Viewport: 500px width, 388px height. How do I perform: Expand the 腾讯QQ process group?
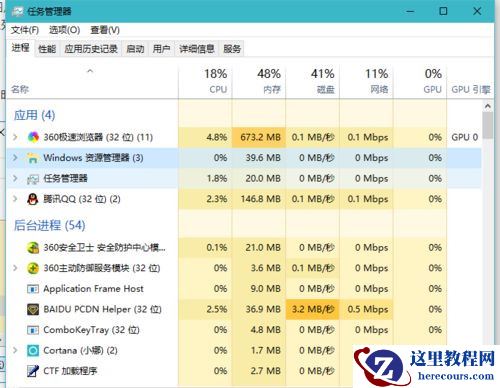pyautogui.click(x=15, y=199)
